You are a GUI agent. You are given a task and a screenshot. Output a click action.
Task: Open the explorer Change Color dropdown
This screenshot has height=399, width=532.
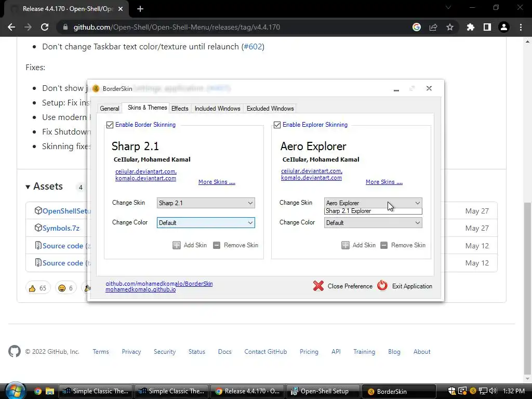tap(373, 222)
